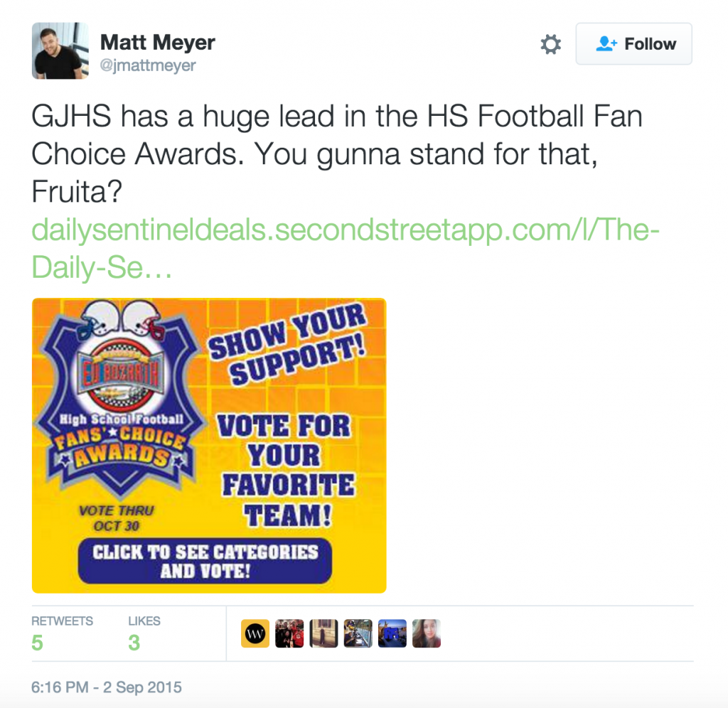Open Matt Meyer's profile picture

click(60, 50)
